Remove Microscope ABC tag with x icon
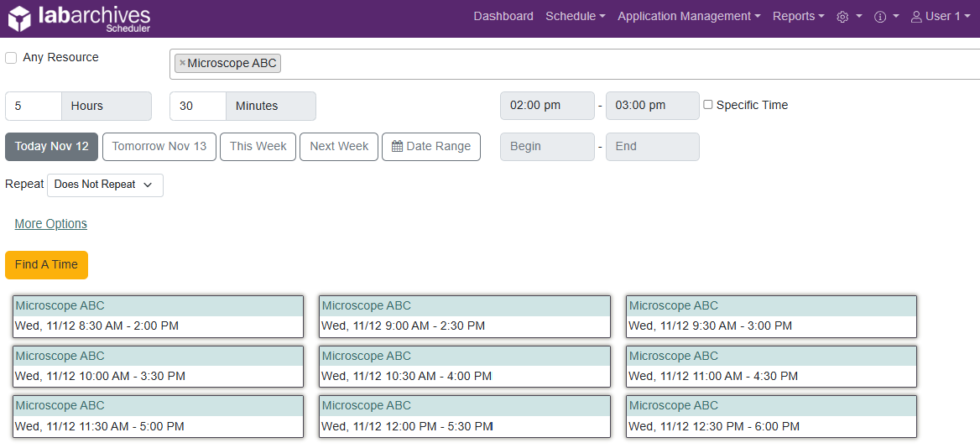Screen dimensions: 980x448 tap(182, 63)
